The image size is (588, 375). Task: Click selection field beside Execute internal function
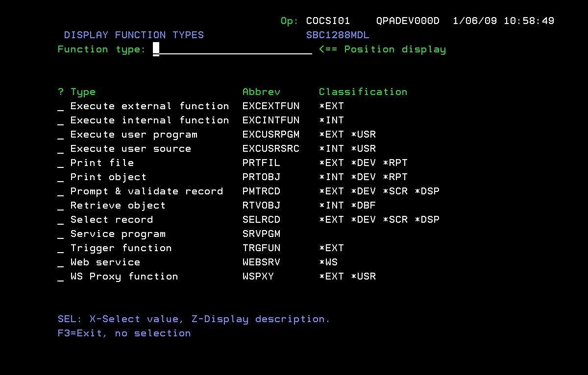[61, 121]
